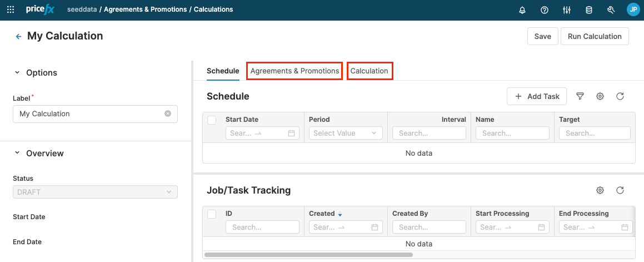644x262 pixels.
Task: Open the notifications bell
Action: tap(522, 10)
